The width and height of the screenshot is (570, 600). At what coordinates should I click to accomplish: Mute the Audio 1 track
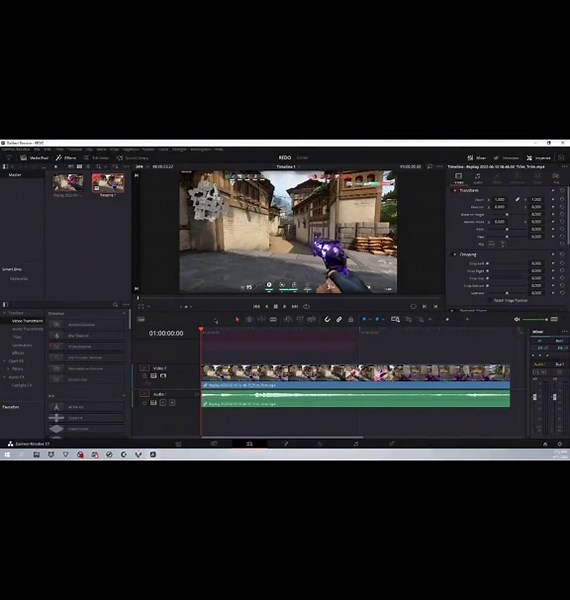click(x=172, y=403)
